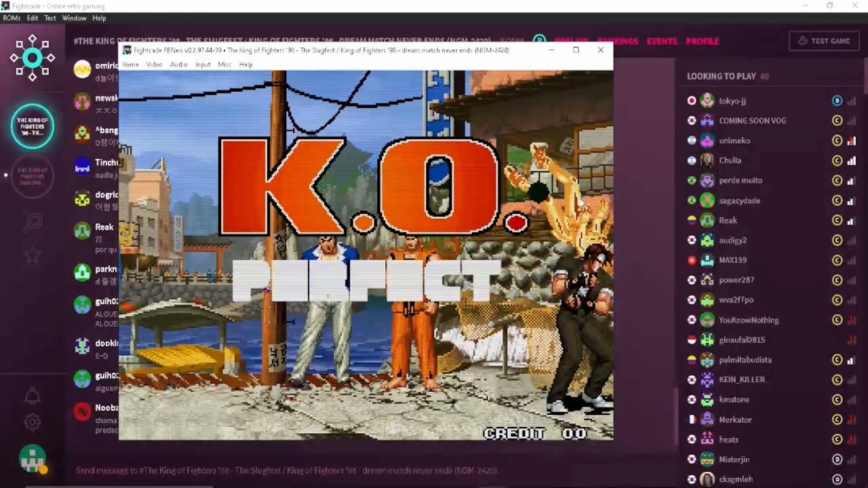The height and width of the screenshot is (488, 868).
Task: Click parkn's green chat avatar
Action: [82, 272]
